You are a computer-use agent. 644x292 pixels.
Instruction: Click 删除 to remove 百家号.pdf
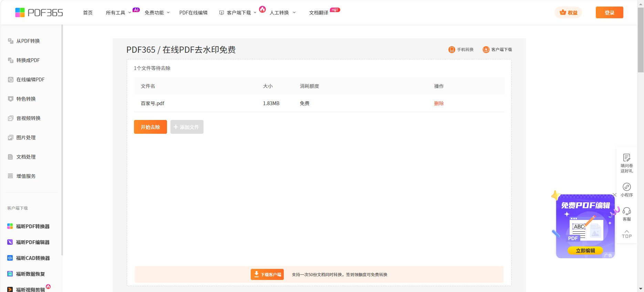(439, 103)
